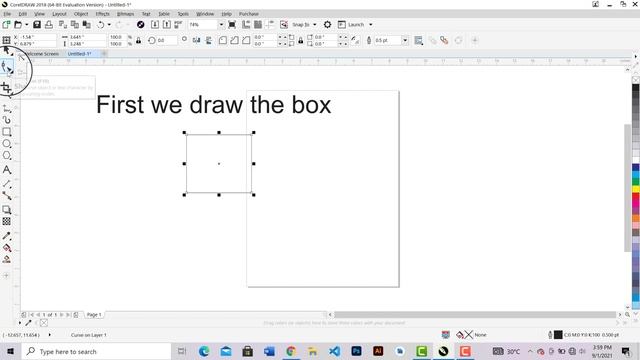640x360 pixels.
Task: Open the Layout menu
Action: [x=59, y=14]
